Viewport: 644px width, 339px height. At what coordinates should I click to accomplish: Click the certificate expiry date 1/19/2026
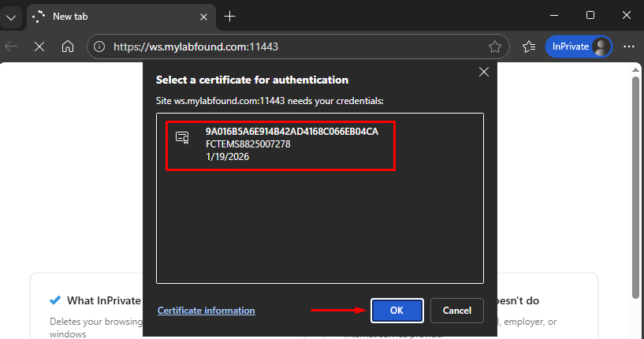pos(228,157)
